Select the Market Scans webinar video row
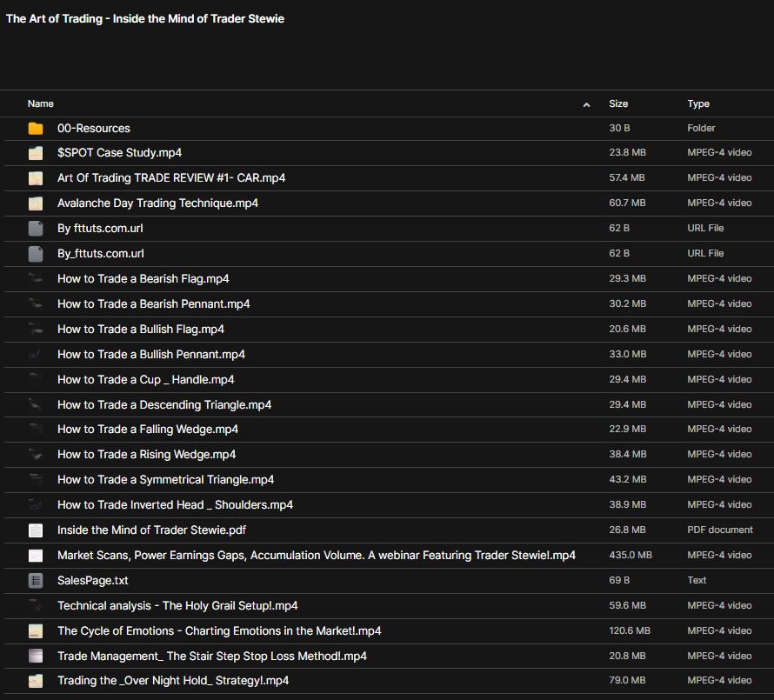 (x=317, y=555)
